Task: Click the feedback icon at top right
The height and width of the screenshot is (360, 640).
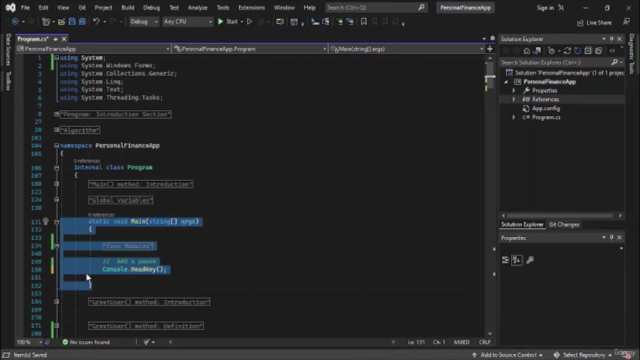Action: click(626, 22)
